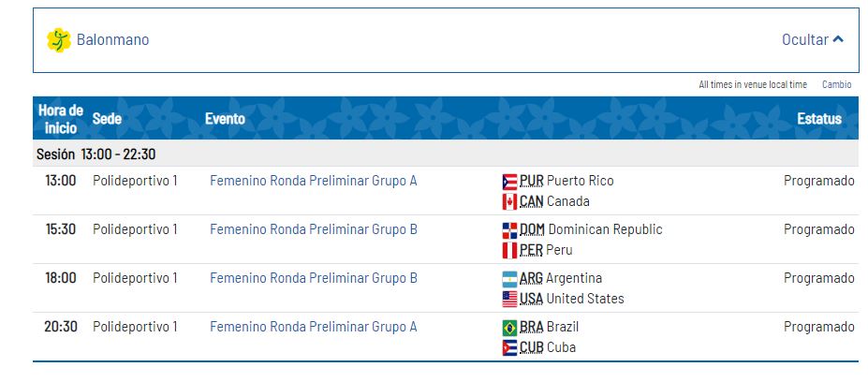868x382 pixels.
Task: Click the Cambio time zone link
Action: [x=836, y=84]
